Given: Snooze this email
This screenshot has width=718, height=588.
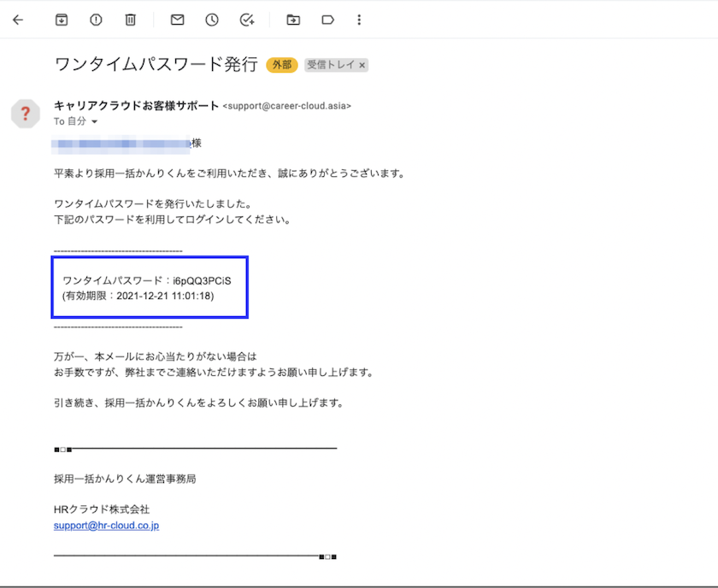Looking at the screenshot, I should (211, 20).
